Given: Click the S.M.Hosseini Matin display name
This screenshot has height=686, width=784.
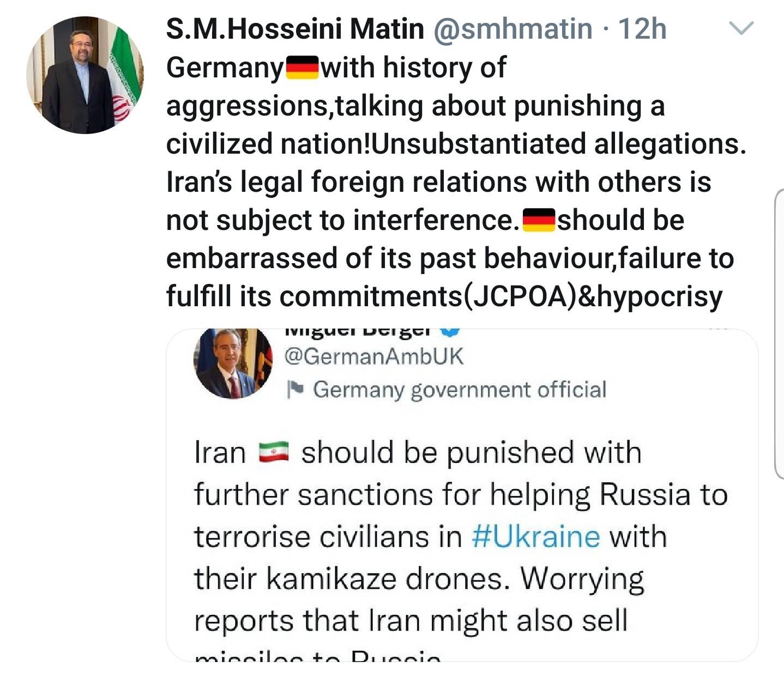Looking at the screenshot, I should [295, 28].
